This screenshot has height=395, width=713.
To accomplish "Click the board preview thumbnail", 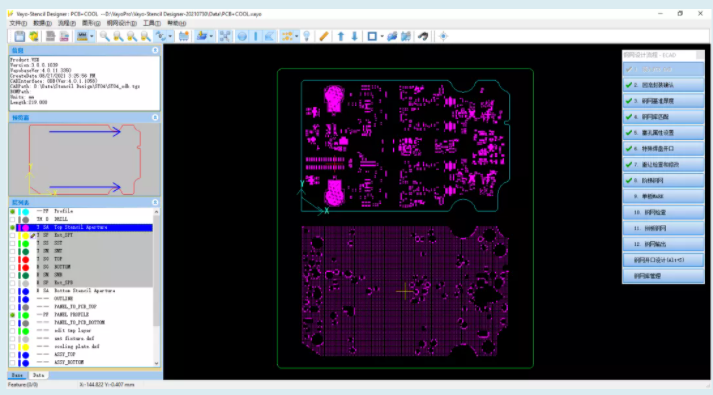I will [x=85, y=160].
